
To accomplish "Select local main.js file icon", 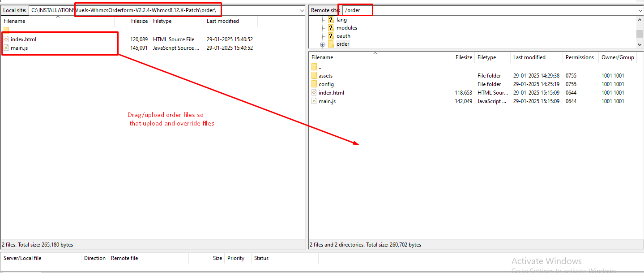I will pos(6,48).
